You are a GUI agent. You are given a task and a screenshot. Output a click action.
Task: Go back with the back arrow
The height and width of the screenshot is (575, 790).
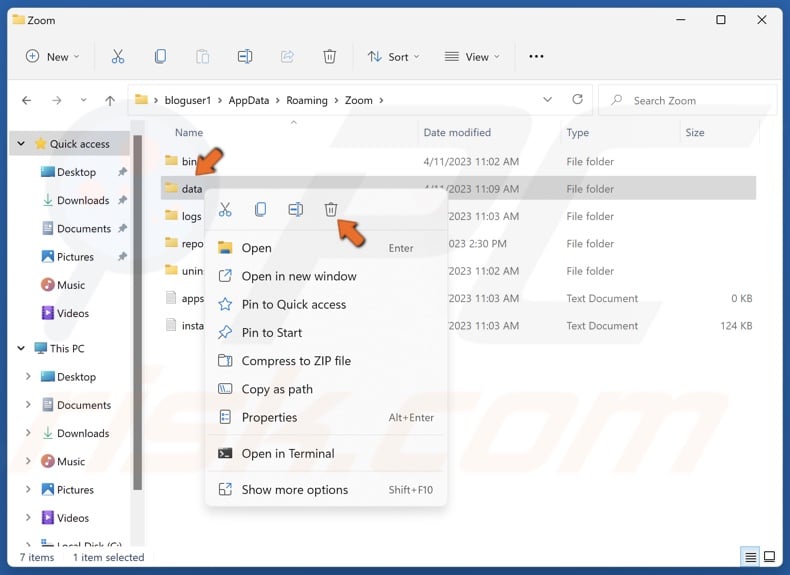click(x=27, y=100)
